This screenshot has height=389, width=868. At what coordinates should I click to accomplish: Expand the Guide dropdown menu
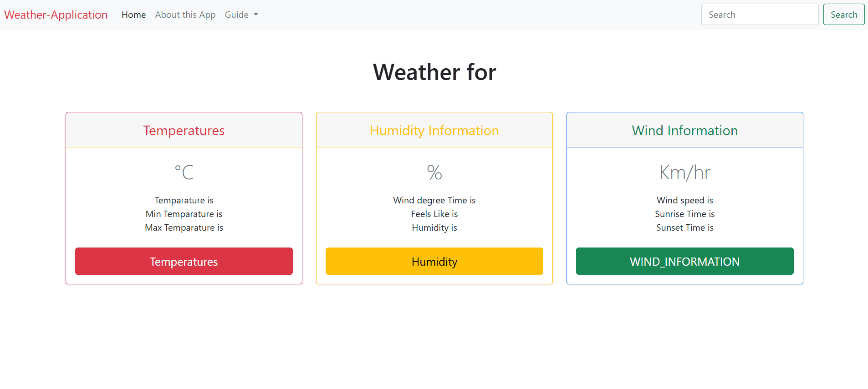(x=242, y=15)
